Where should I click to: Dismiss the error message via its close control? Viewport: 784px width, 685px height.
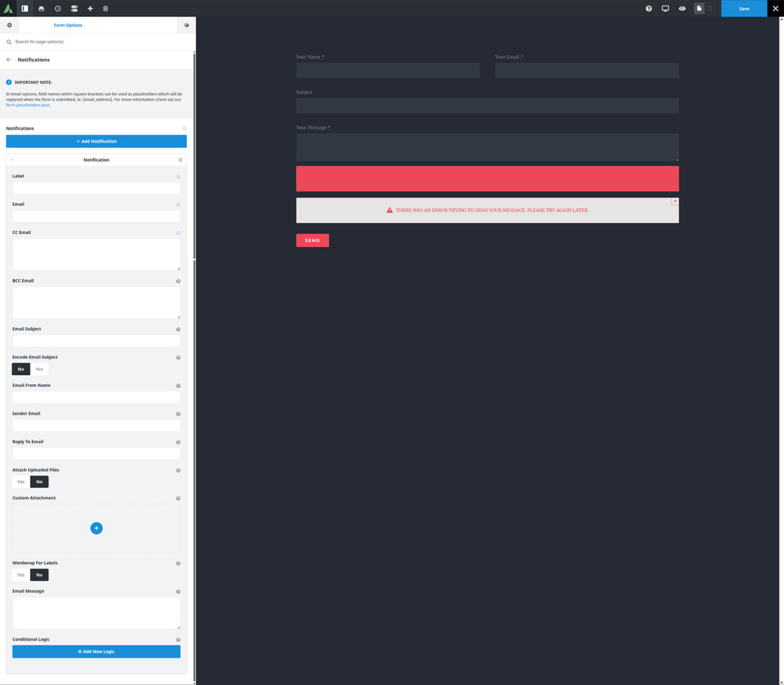pos(675,201)
